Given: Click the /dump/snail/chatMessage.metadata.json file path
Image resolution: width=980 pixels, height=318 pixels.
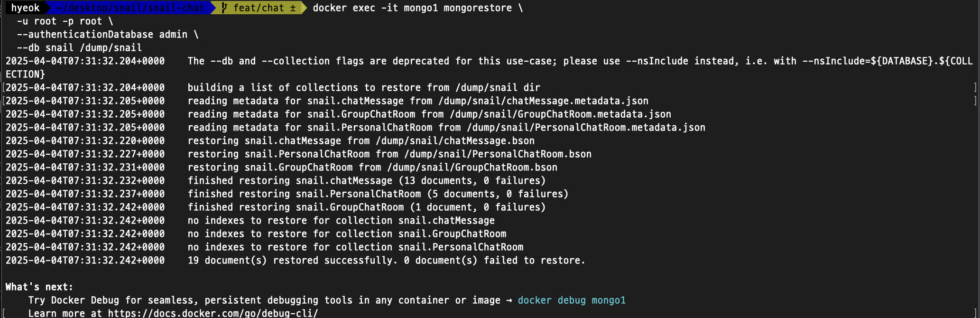Looking at the screenshot, I should [x=543, y=101].
